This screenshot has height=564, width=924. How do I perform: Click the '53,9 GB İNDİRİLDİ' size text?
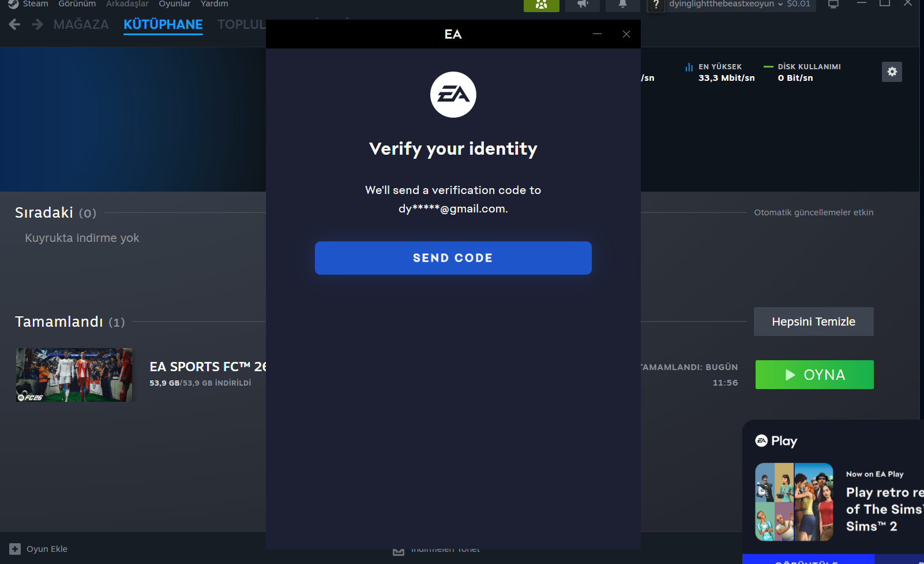point(200,383)
